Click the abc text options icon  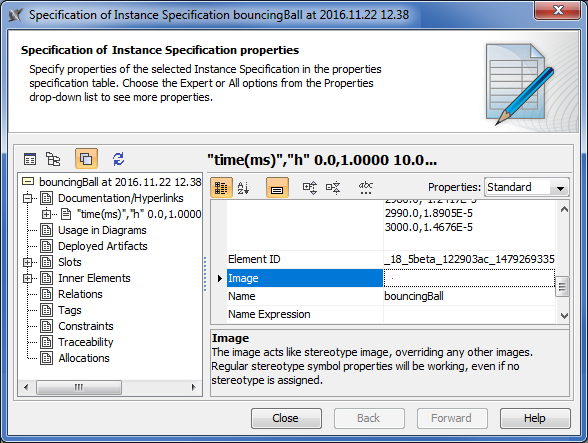click(366, 188)
